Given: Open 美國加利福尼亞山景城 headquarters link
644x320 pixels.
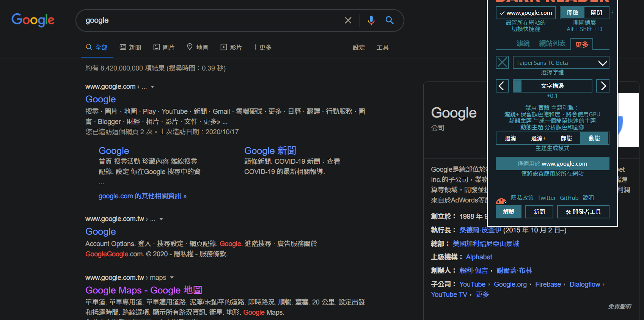Looking at the screenshot, I should (486, 244).
